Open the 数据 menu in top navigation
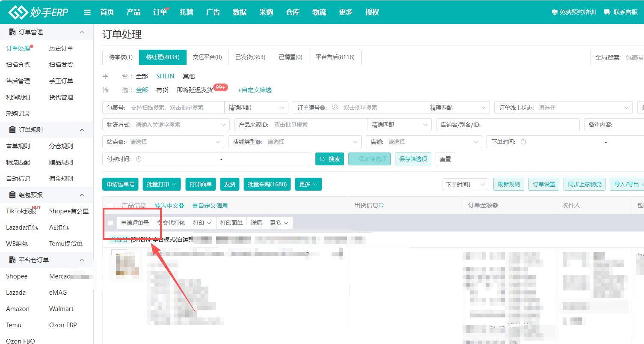Image resolution: width=644 pixels, height=344 pixels. click(x=239, y=12)
